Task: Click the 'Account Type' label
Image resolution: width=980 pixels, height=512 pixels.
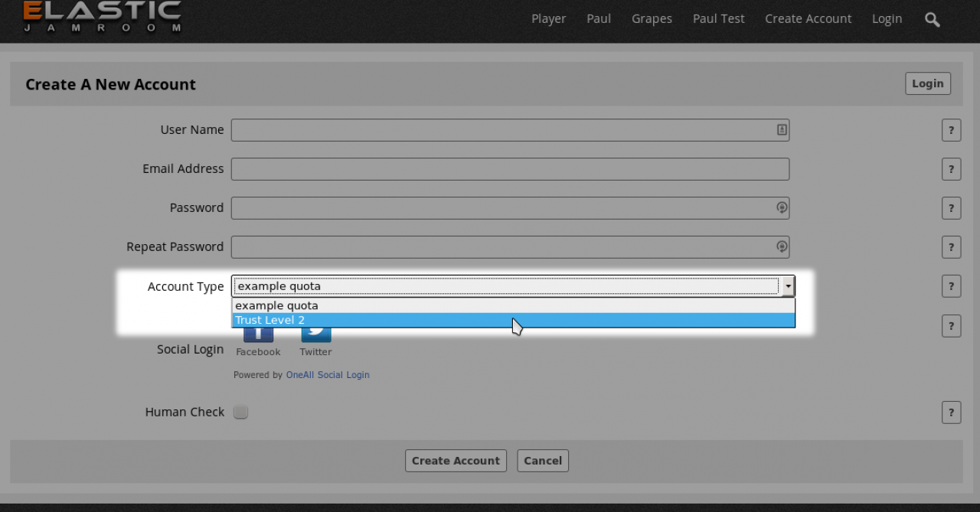Action: point(185,286)
